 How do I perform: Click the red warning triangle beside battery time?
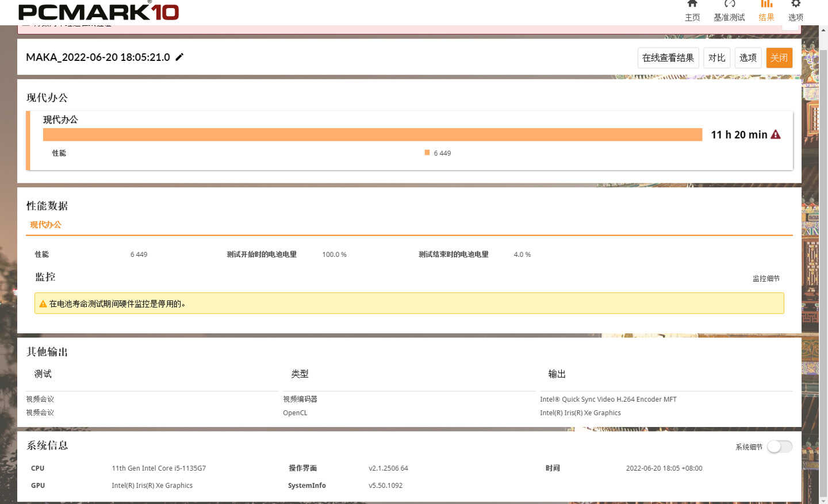pos(776,134)
